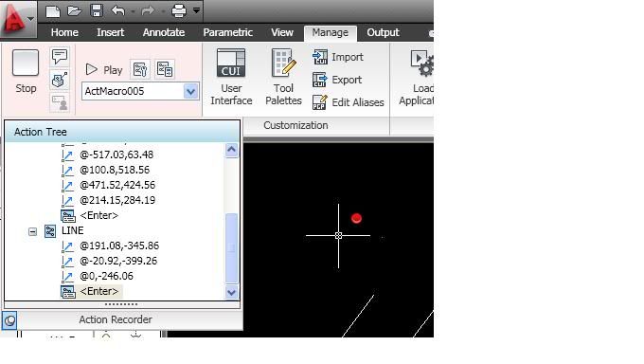Open Edit Aliases
Image resolution: width=644 pixels, height=364 pixels.
pyautogui.click(x=349, y=102)
